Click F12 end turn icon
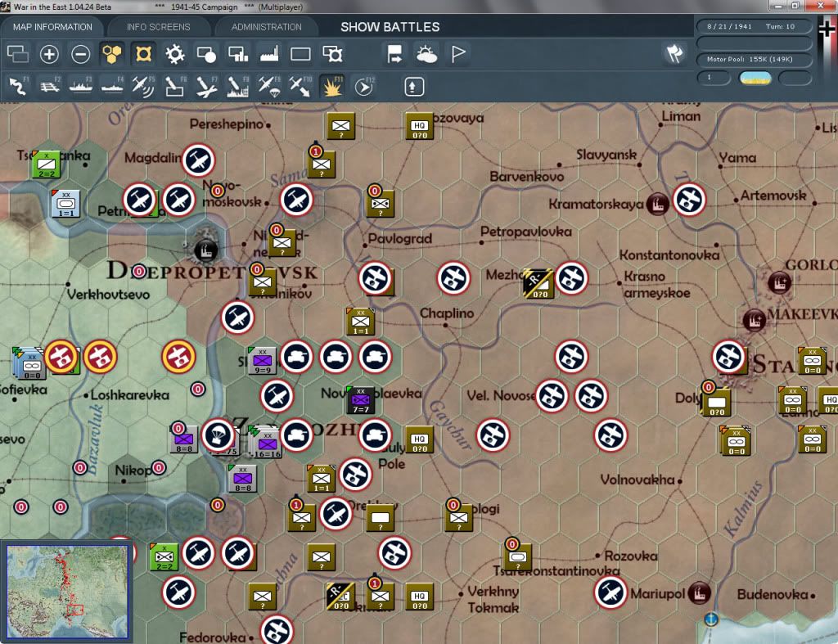 pos(364,87)
